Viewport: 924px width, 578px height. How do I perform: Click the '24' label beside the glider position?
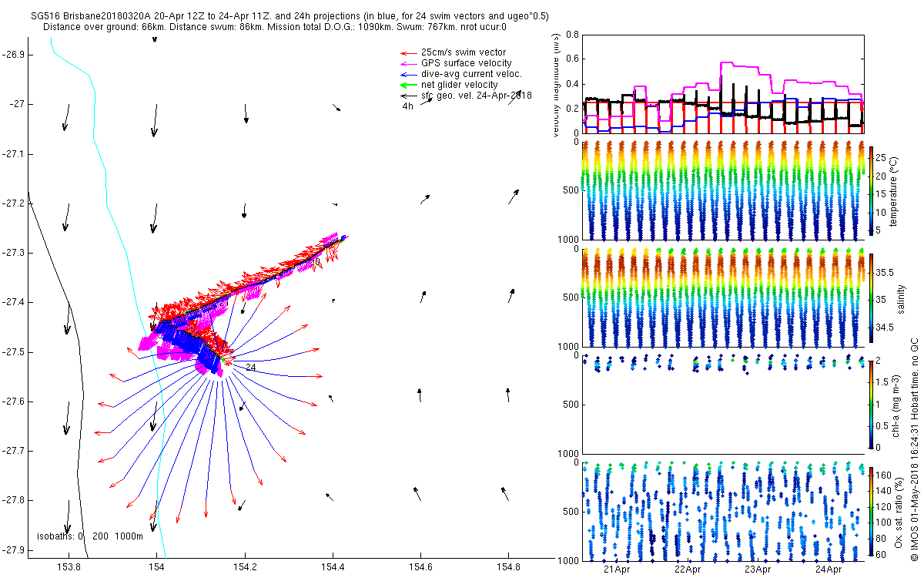(250, 368)
